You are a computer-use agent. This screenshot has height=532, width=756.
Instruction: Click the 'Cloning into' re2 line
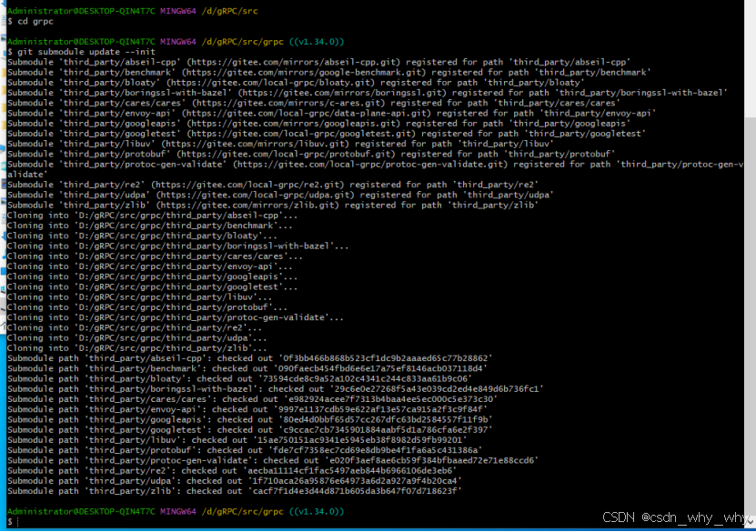pos(135,327)
